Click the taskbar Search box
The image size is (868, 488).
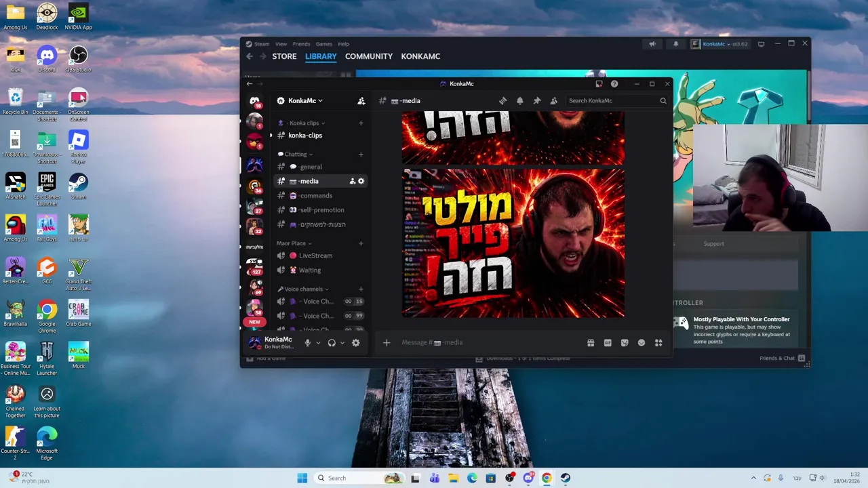tap(358, 479)
